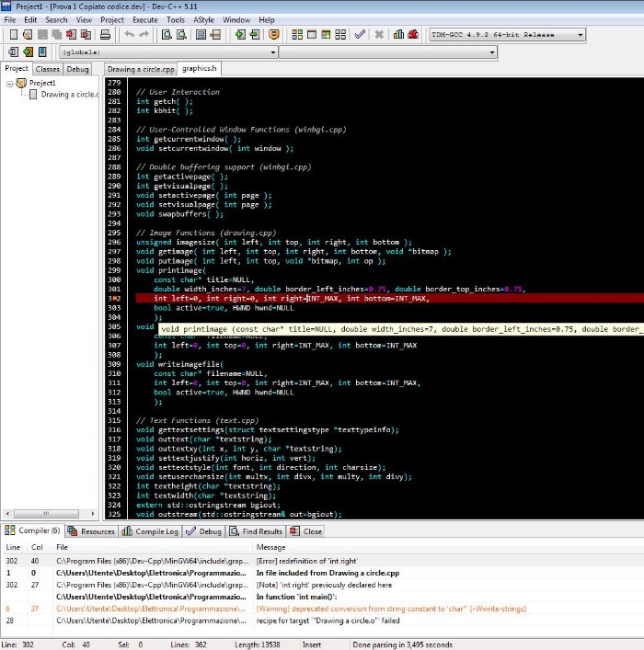Select the redefinition of 'int right' error row
This screenshot has height=650, width=644.
tap(322, 561)
